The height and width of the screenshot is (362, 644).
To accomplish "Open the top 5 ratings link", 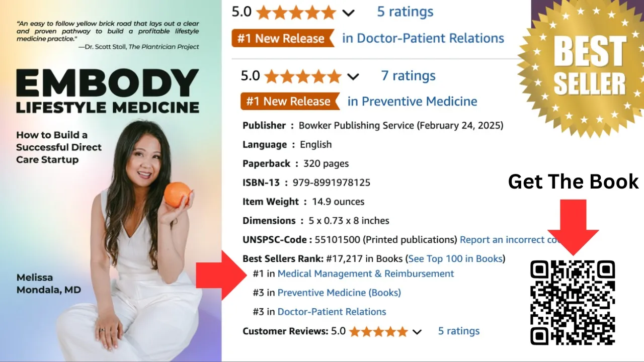I will [405, 12].
